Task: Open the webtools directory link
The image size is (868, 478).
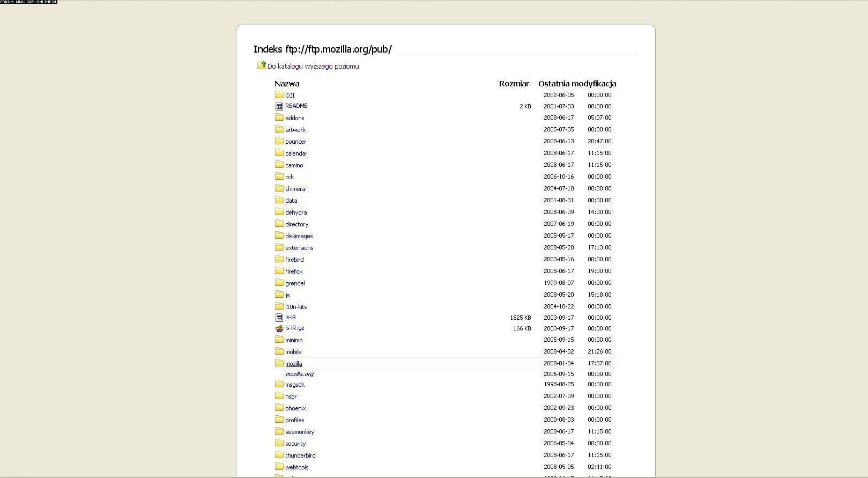Action: pyautogui.click(x=296, y=467)
